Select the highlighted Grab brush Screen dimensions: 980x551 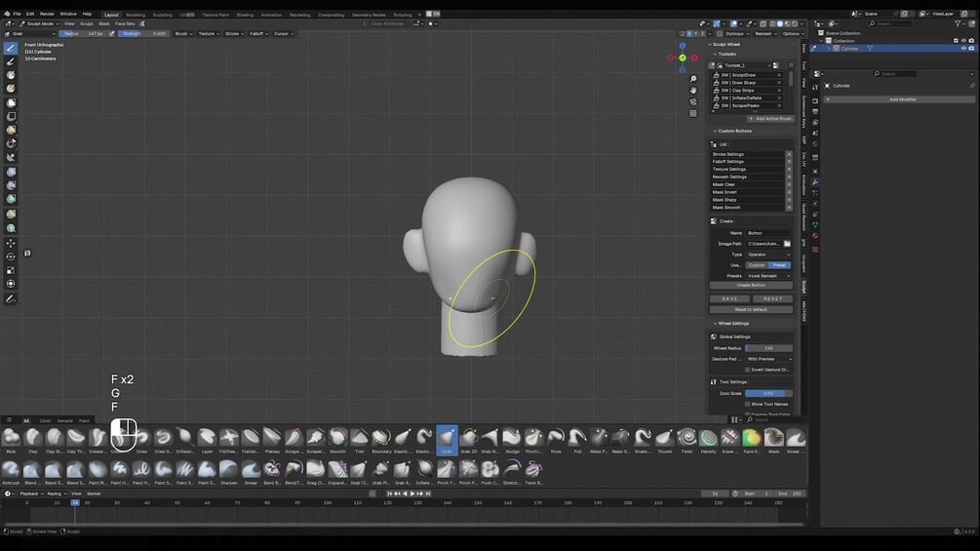(447, 440)
